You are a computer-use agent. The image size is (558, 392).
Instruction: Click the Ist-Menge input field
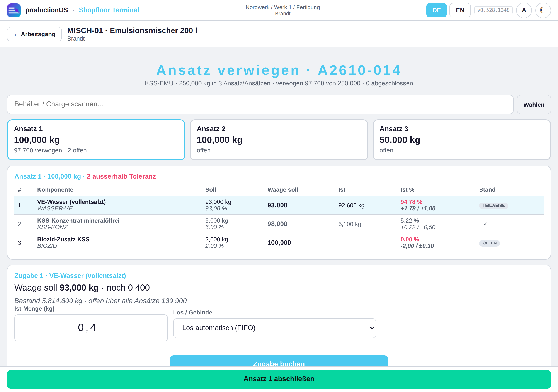coord(91,328)
